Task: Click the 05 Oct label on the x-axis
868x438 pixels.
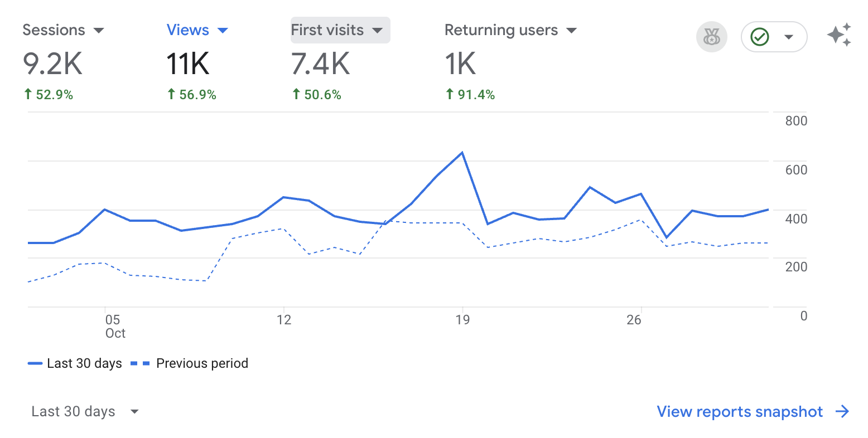Action: [x=114, y=326]
